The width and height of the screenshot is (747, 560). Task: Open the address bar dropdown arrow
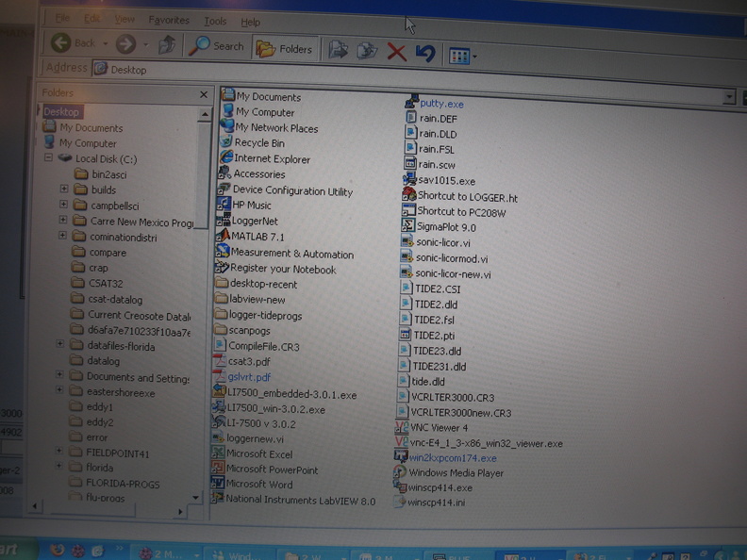tap(728, 97)
